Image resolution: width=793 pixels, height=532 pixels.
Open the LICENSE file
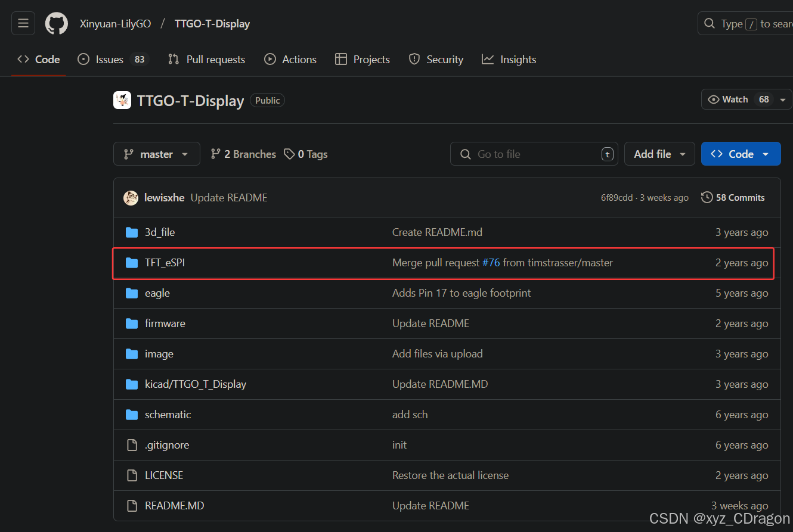coord(164,475)
